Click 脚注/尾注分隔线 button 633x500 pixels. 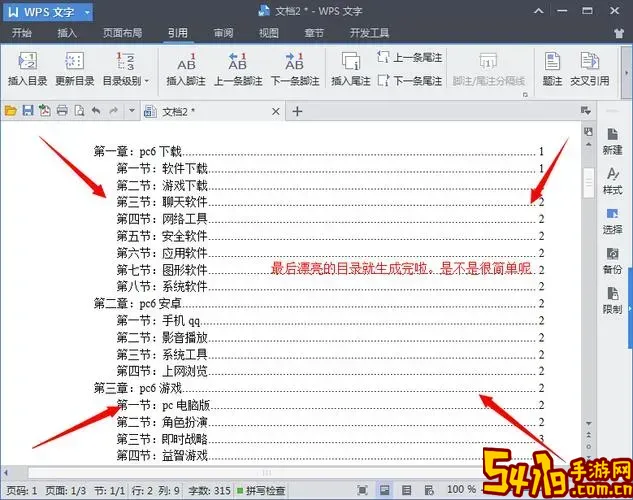pos(488,69)
